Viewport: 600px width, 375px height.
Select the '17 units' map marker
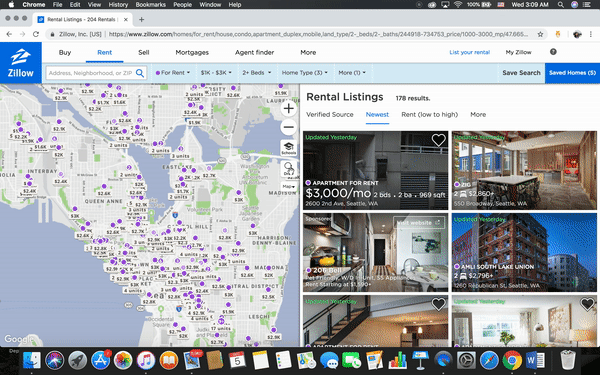[x=220, y=328]
